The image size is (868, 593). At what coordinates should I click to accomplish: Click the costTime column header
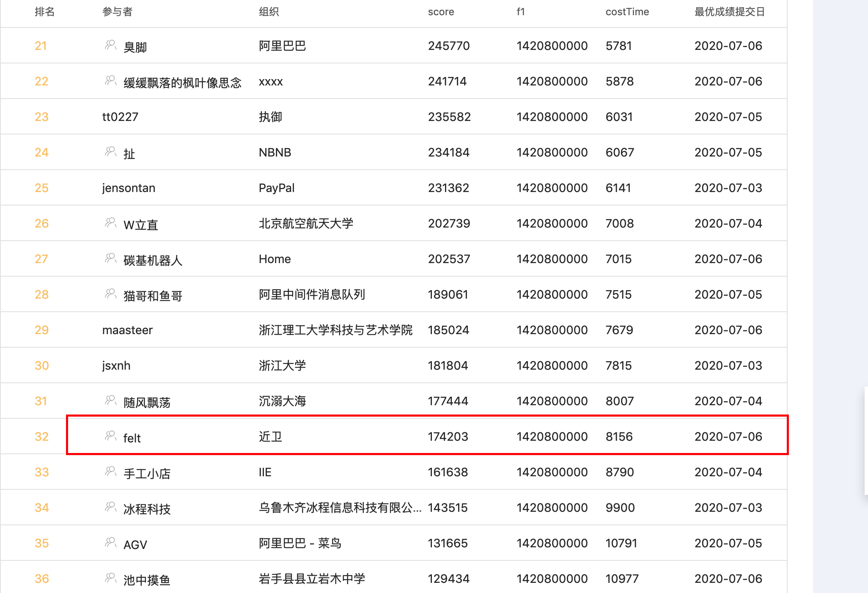627,12
